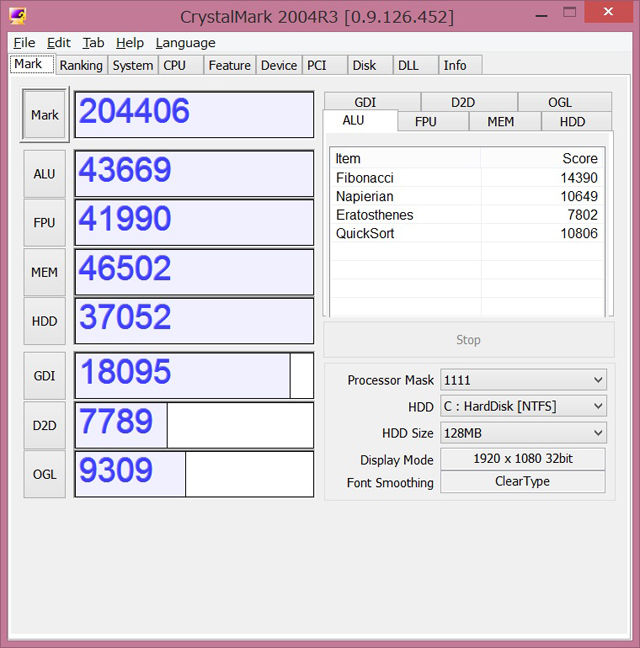Click the CrystalMark app icon in title bar
The width and height of the screenshot is (640, 648).
18,16
